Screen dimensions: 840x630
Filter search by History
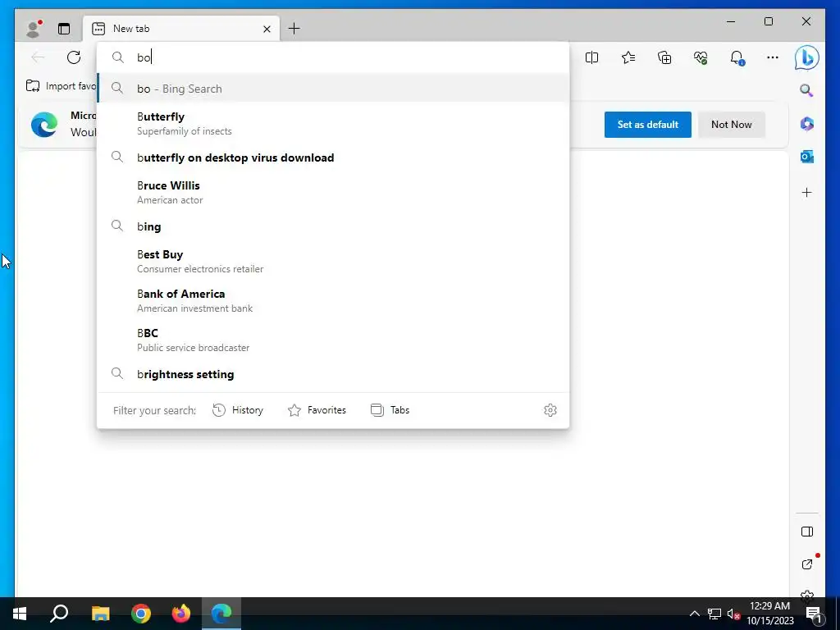coord(238,410)
